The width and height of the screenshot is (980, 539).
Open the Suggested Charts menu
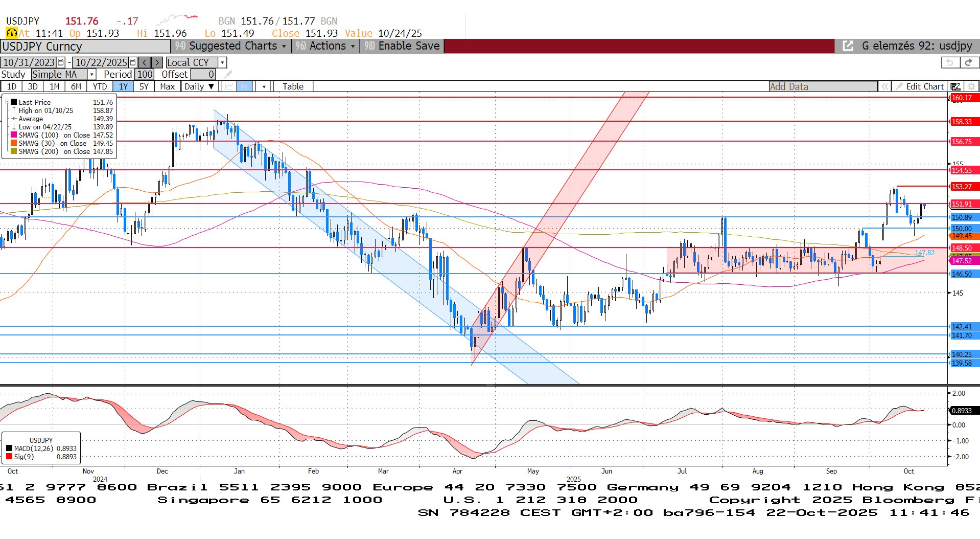[232, 46]
